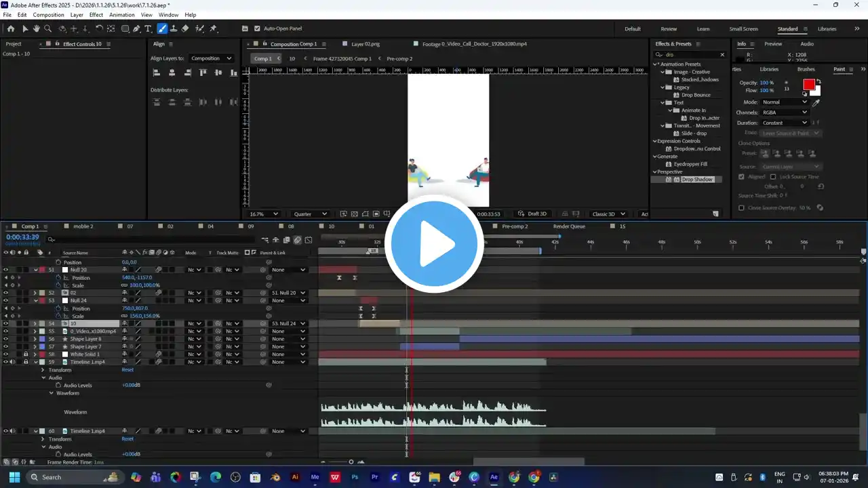Open the Align Layers to dropdown
The width and height of the screenshot is (868, 488).
(211, 58)
